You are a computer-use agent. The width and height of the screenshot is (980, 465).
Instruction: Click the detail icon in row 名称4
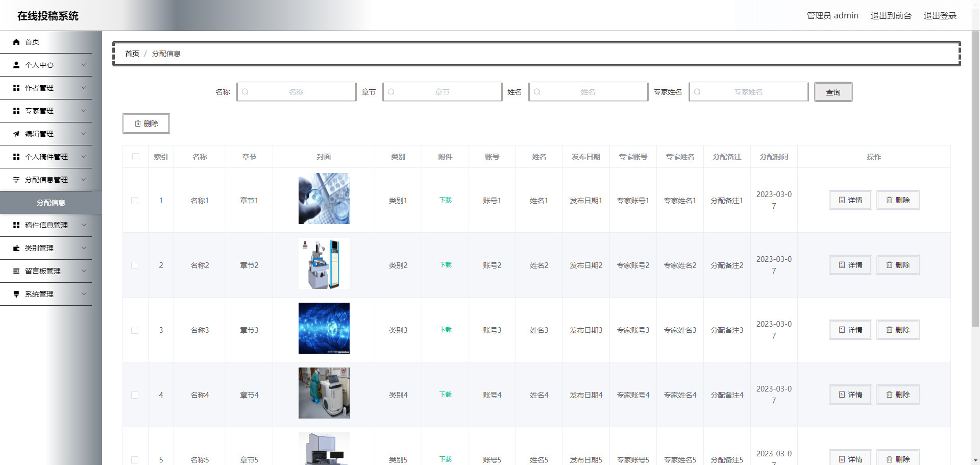842,395
